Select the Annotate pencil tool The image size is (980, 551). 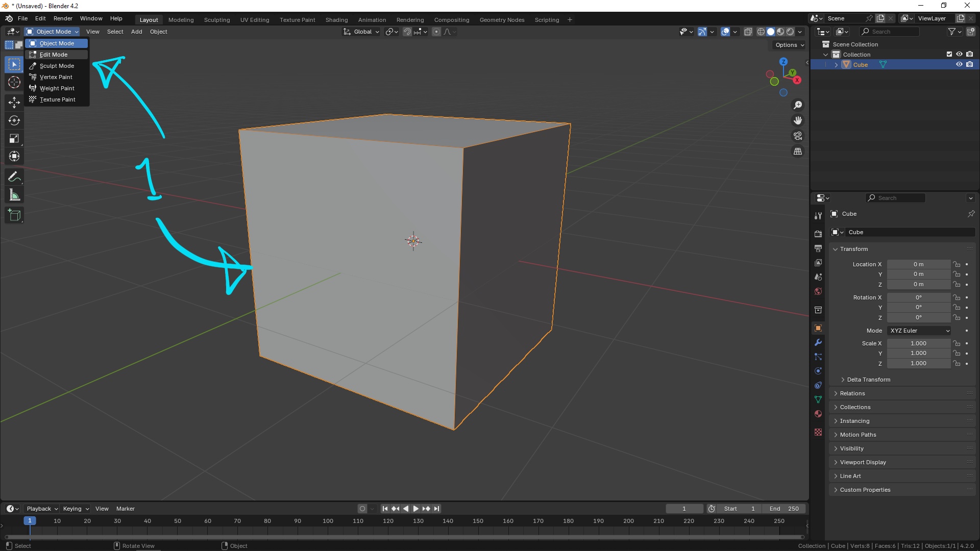tap(14, 177)
